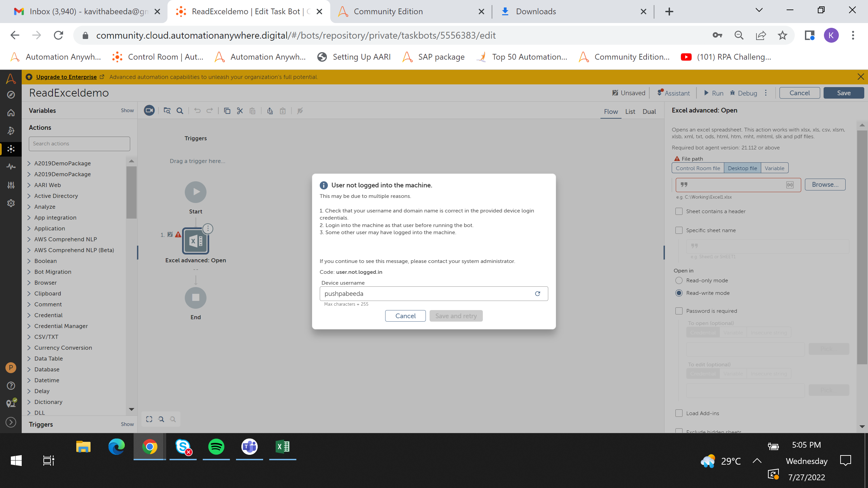Open the Administration gear sidebar icon
The height and width of the screenshot is (488, 868).
click(x=11, y=203)
